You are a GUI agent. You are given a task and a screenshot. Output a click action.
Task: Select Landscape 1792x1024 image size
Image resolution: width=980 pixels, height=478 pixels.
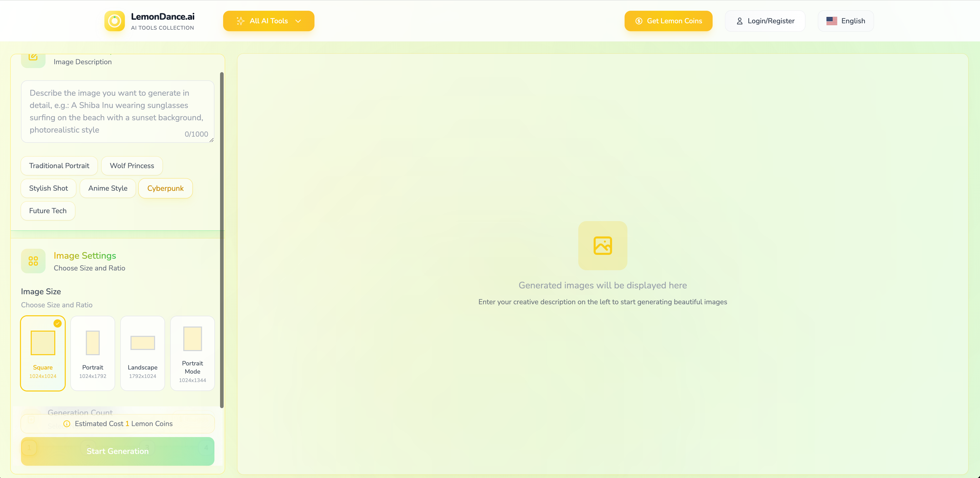142,353
